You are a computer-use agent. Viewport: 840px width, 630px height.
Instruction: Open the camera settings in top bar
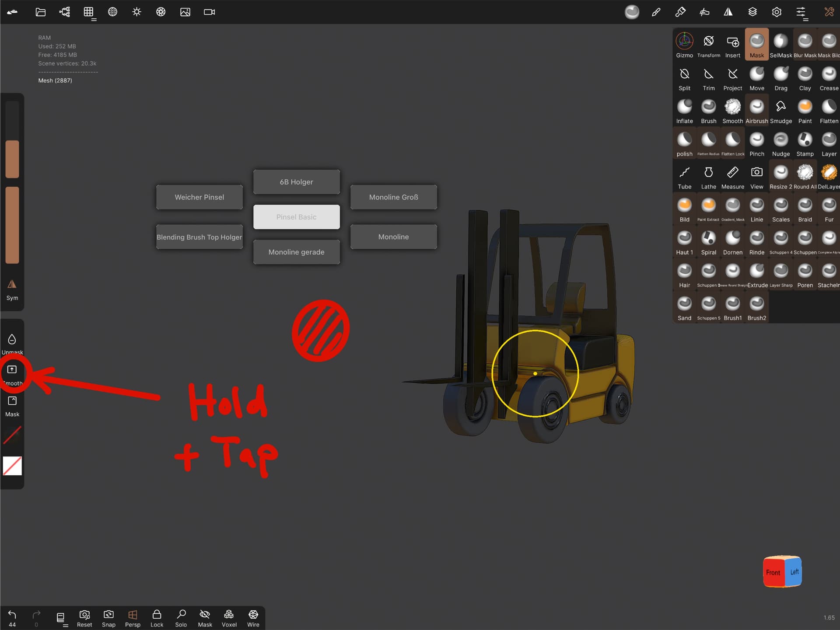(x=209, y=12)
